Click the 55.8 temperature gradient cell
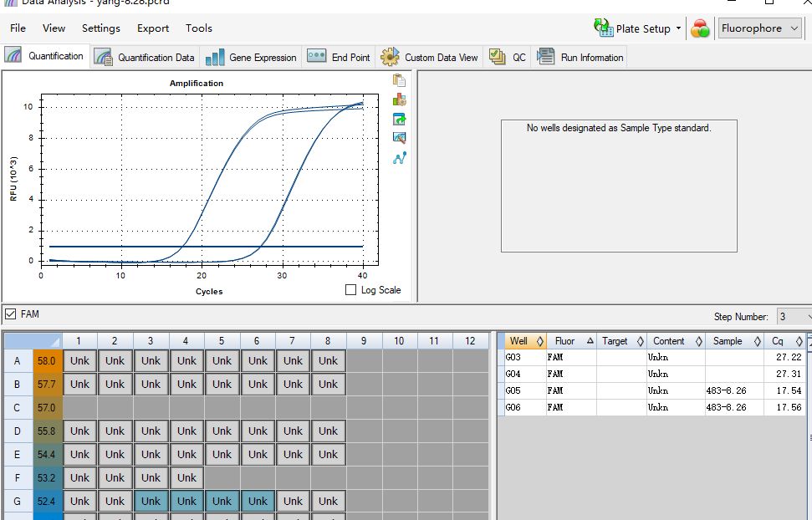This screenshot has width=812, height=520. point(47,431)
